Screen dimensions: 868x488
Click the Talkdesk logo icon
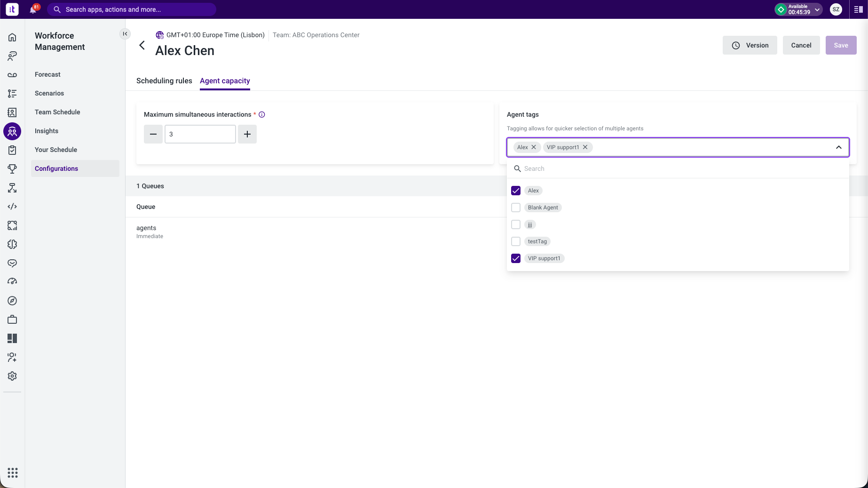(x=12, y=9)
